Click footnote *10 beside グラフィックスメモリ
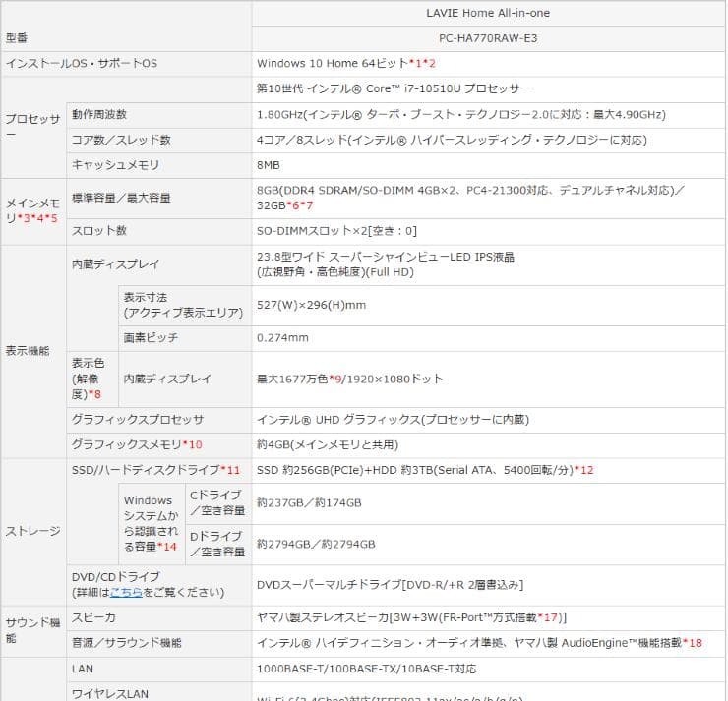 pos(192,445)
